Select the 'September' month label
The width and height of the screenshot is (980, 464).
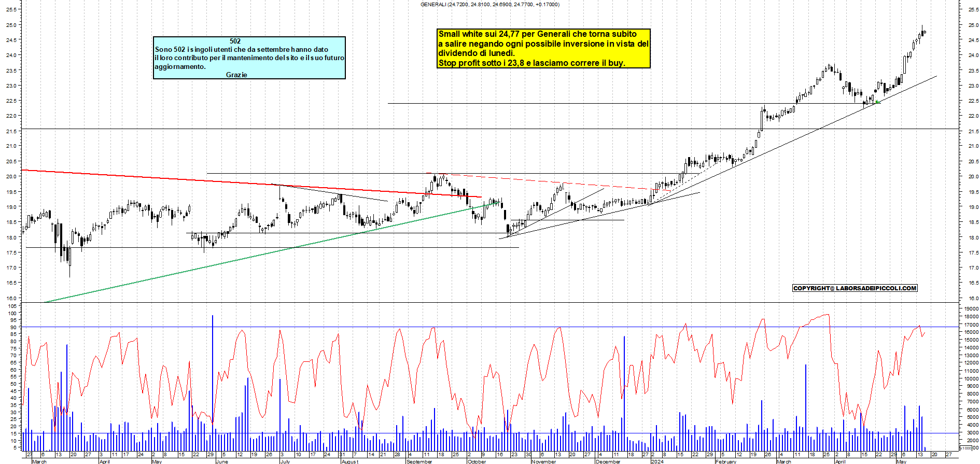click(419, 461)
